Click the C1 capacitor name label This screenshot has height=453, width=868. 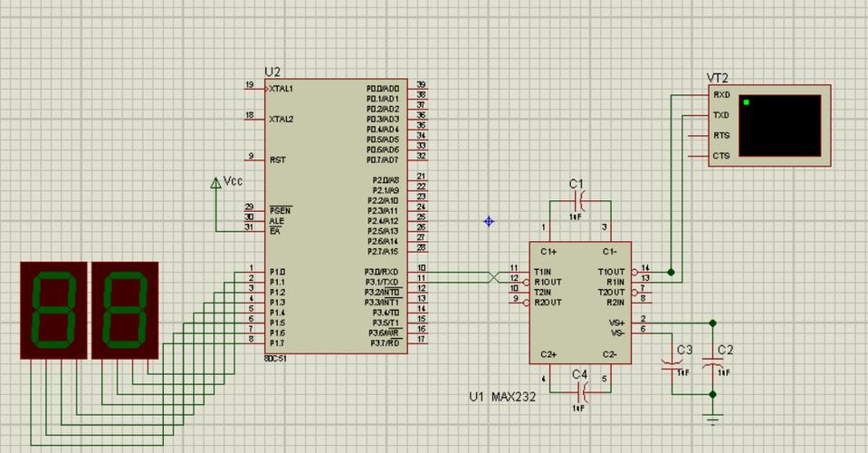pyautogui.click(x=577, y=184)
